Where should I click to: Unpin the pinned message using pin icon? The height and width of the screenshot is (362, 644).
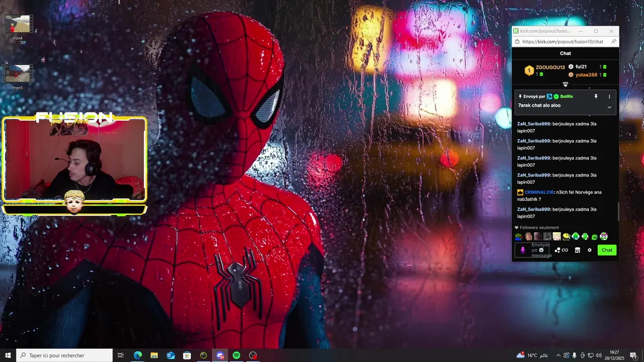tap(596, 97)
